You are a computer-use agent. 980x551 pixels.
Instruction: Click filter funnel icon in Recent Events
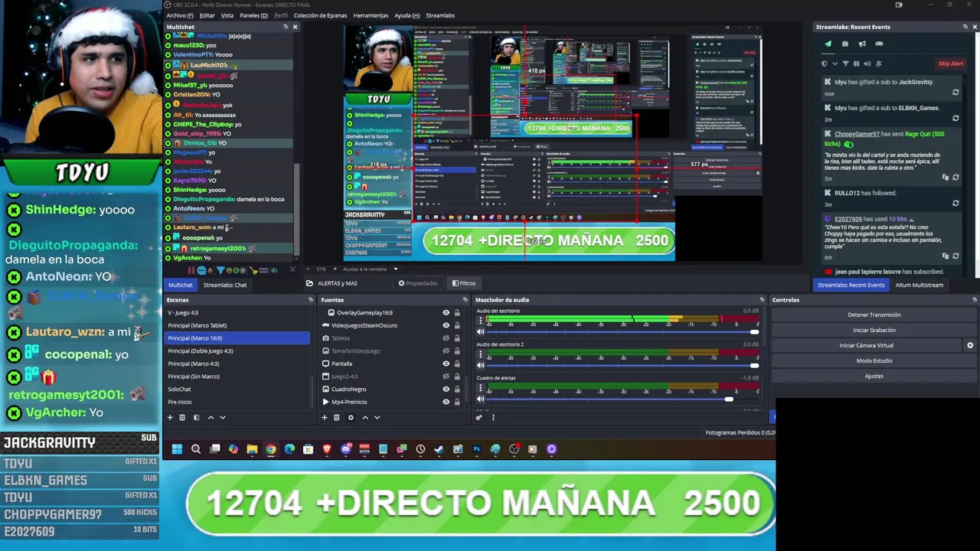tap(845, 64)
